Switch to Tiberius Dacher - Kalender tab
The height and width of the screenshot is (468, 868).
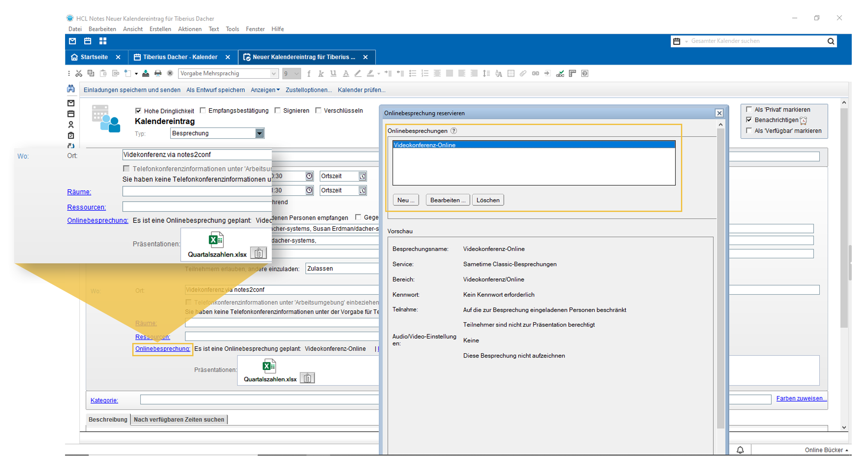[180, 57]
